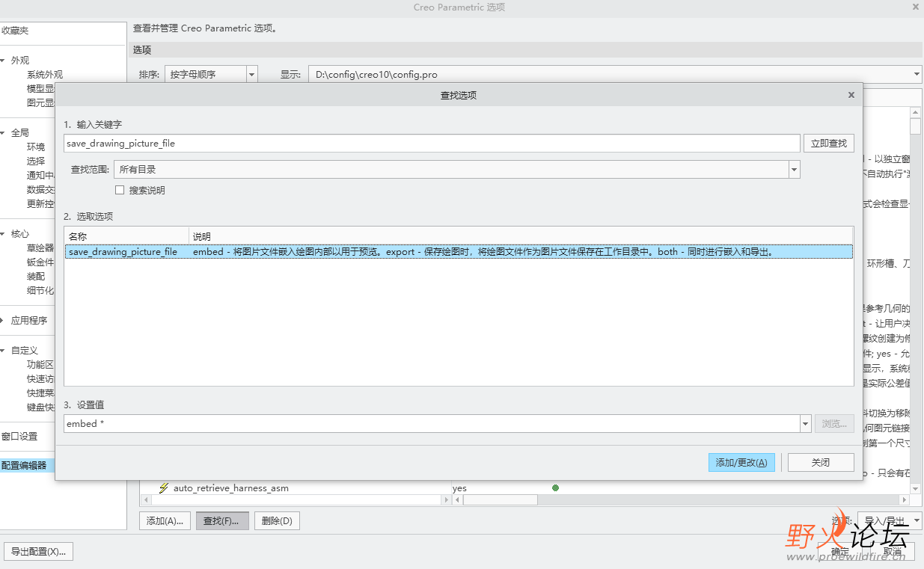Open the 排序 按字母顺序 dropdown

[x=251, y=75]
